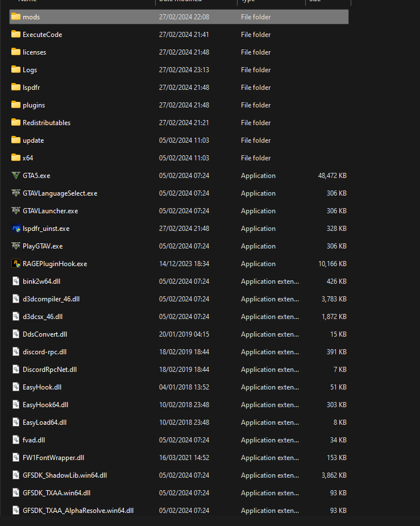Click the file name 'EasyHook64.dll'
420x526 pixels.
point(45,405)
